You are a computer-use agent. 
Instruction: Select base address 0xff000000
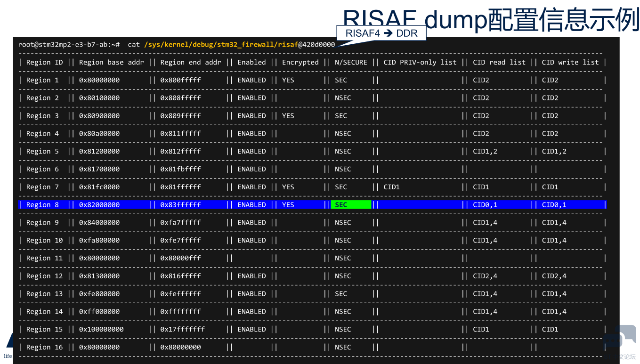click(x=99, y=312)
